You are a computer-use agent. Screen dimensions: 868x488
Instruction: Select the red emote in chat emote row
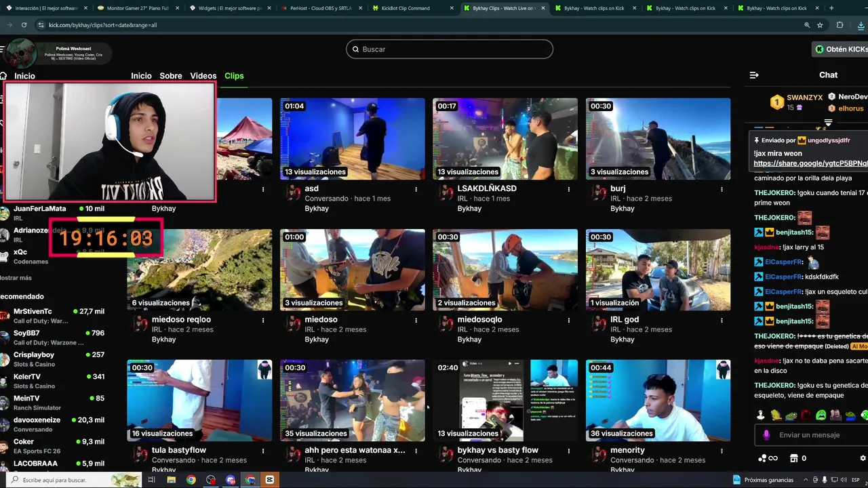(x=806, y=415)
